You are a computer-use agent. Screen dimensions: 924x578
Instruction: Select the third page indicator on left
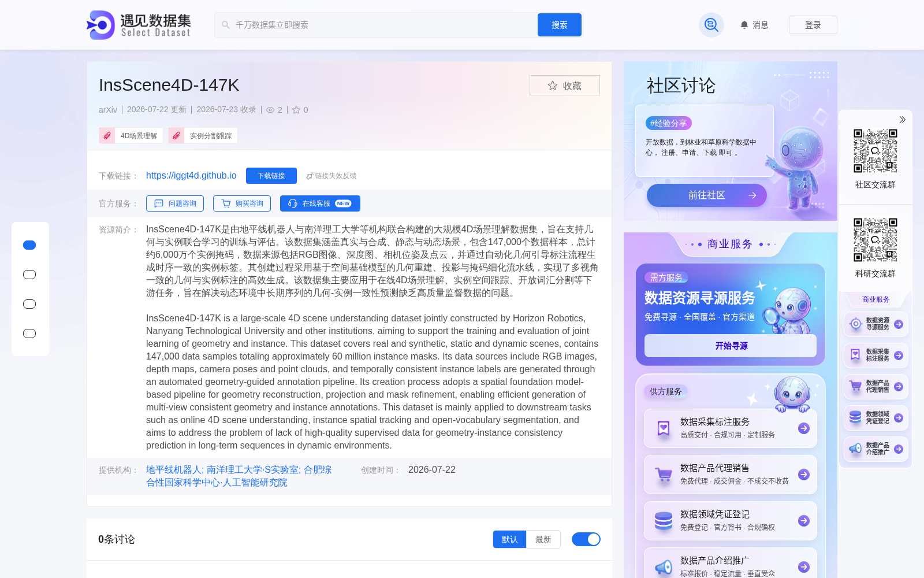point(29,304)
